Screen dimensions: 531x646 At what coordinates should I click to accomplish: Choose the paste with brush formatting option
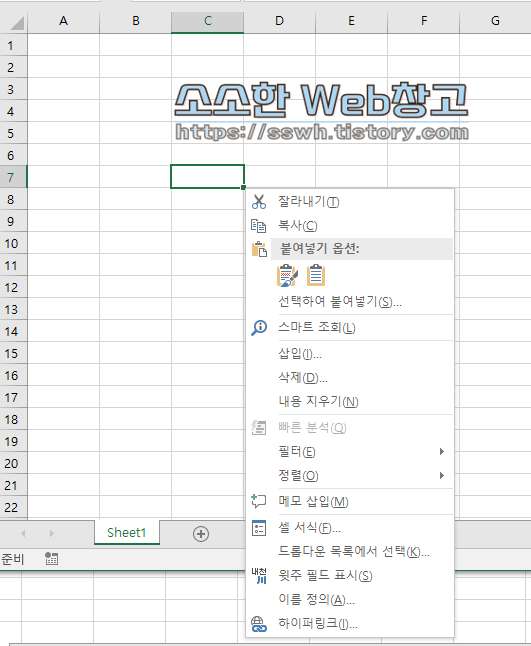(x=287, y=275)
